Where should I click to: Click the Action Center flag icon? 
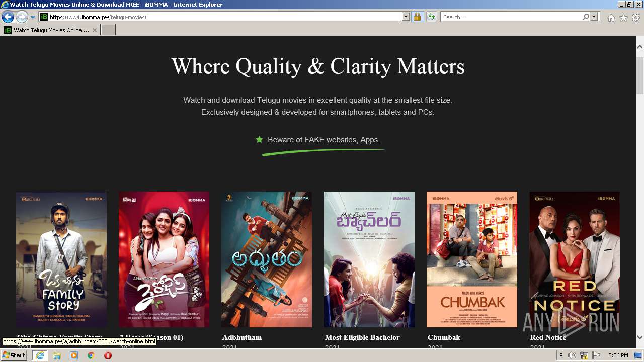click(x=595, y=355)
